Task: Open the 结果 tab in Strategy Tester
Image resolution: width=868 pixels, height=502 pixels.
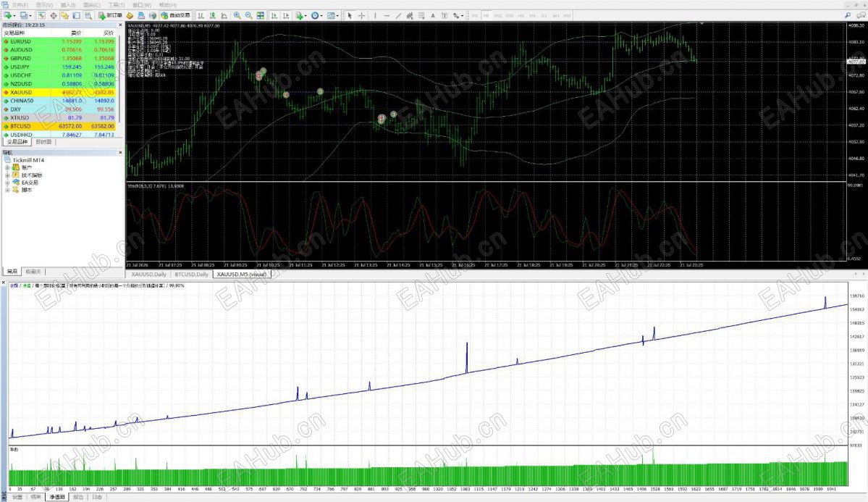Action: click(35, 497)
